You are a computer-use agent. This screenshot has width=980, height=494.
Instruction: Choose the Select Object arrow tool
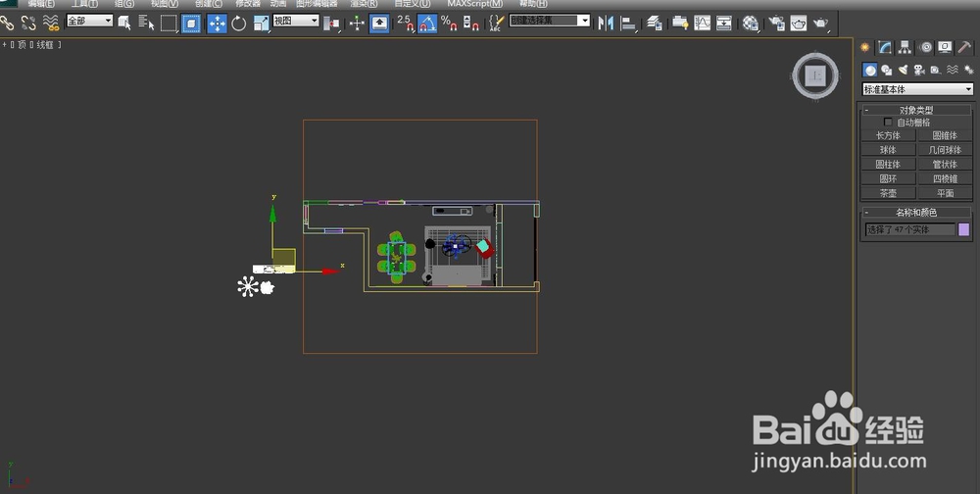124,24
